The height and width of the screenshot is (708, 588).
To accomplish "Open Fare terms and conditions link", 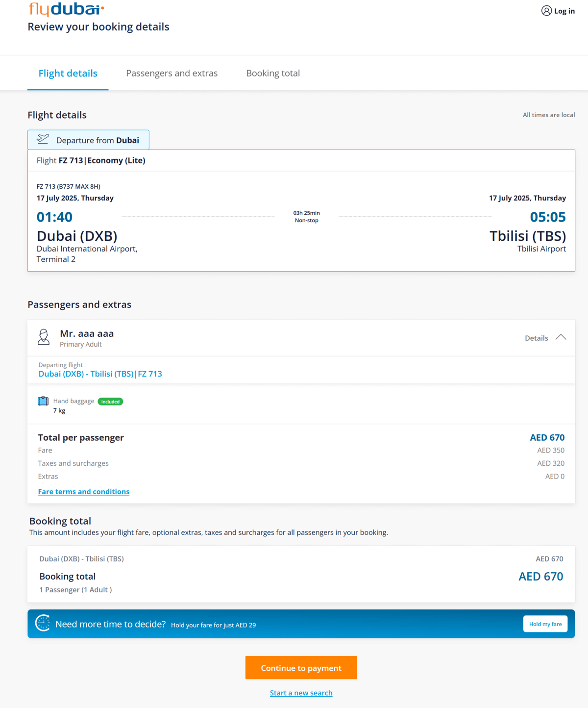I will 84,492.
